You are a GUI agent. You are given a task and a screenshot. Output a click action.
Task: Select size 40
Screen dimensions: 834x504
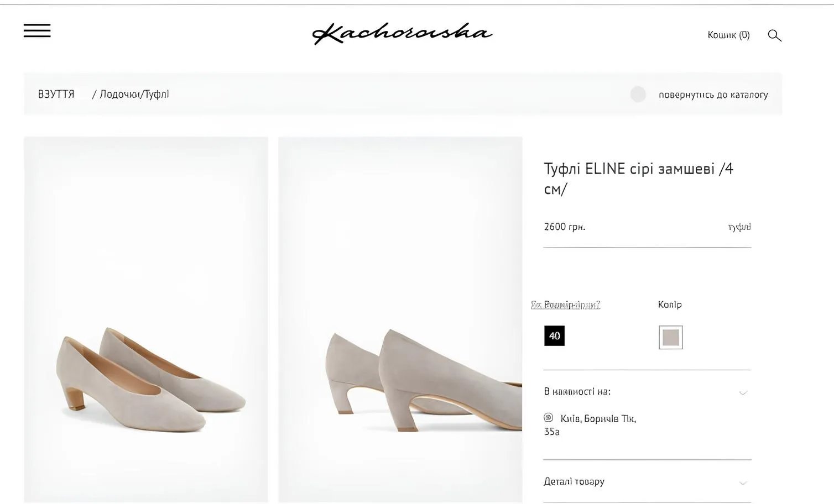tap(554, 336)
